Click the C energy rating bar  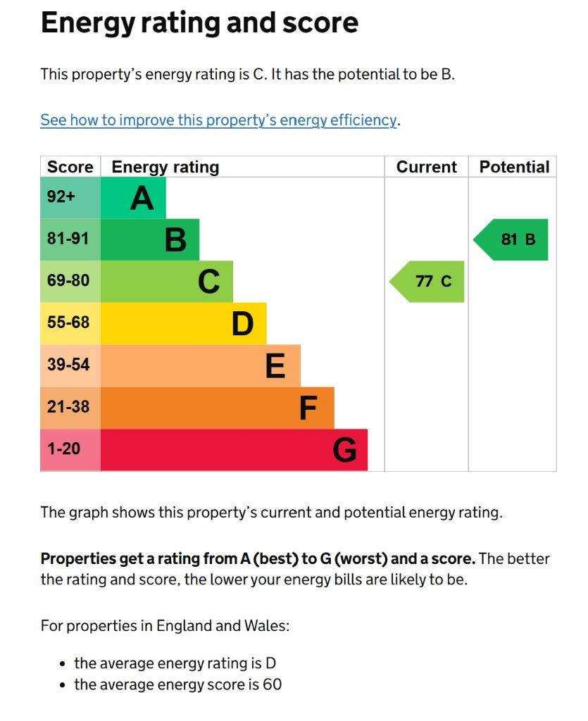[167, 282]
